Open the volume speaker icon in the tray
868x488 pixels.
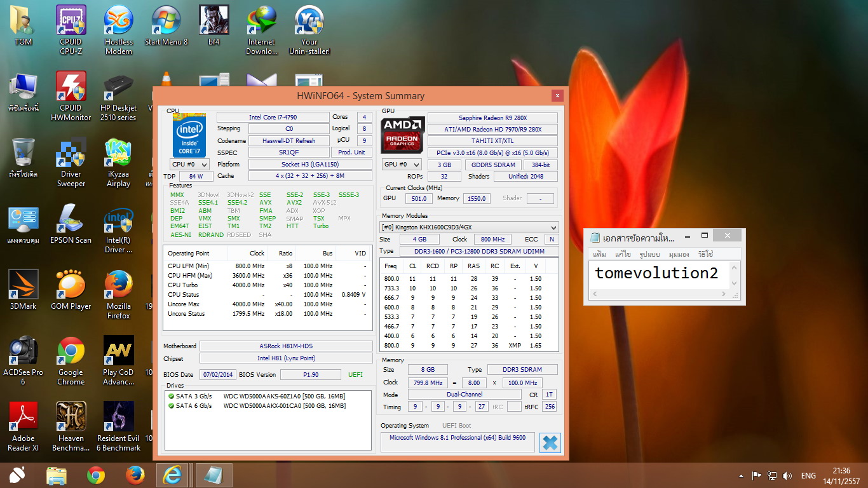point(788,475)
